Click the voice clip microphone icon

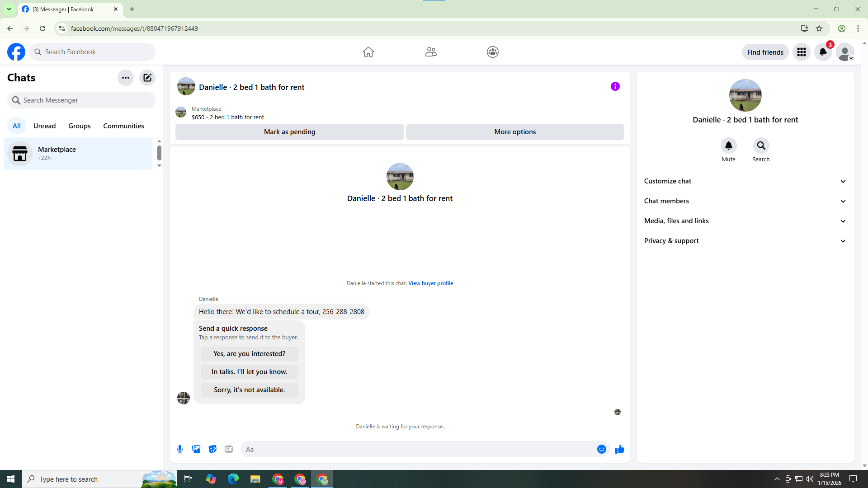[180, 449]
